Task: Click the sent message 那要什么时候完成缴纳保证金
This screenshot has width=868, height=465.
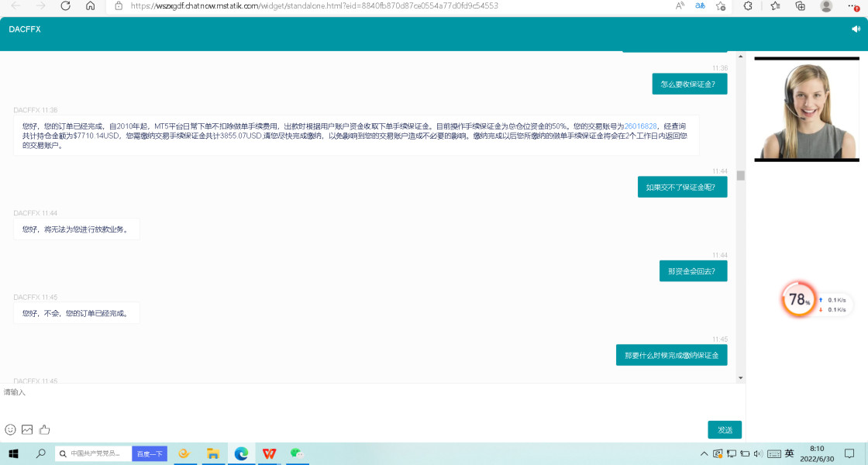Action: (671, 356)
